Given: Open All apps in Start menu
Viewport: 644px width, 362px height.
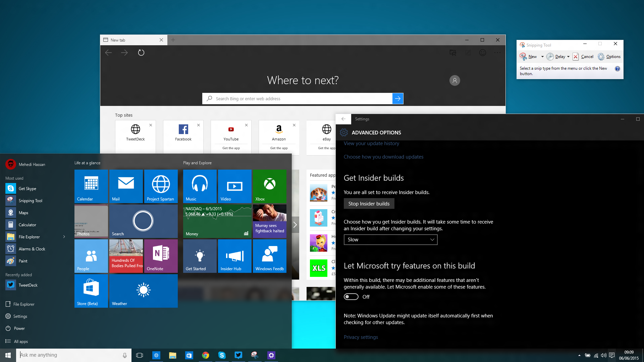Looking at the screenshot, I should coord(21,342).
